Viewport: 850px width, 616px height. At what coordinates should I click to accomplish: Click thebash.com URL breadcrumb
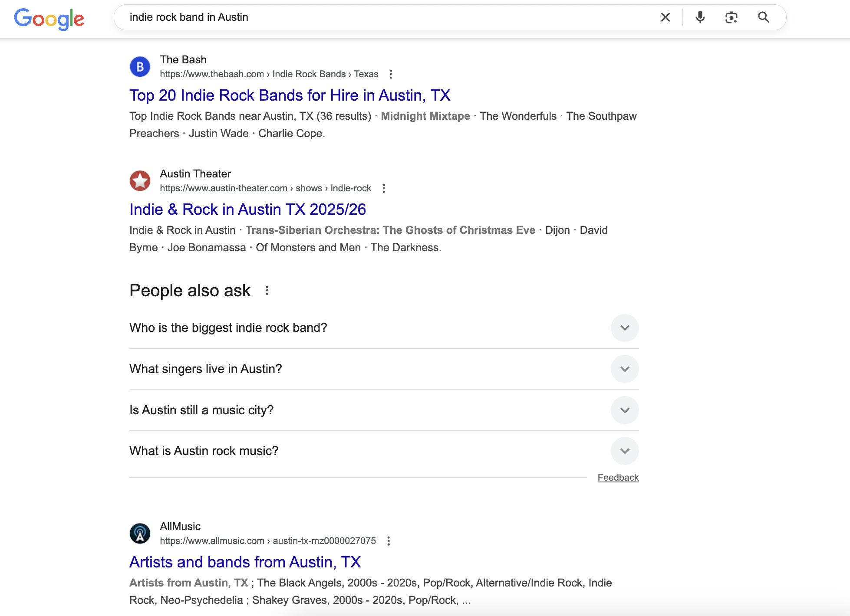click(269, 74)
